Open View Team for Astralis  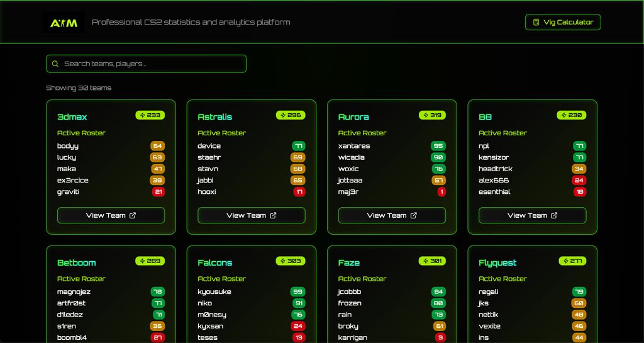pyautogui.click(x=251, y=215)
